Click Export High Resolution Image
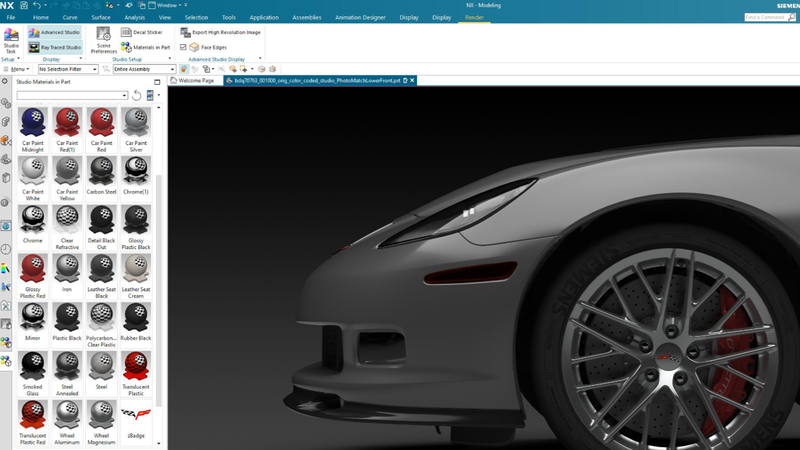Image resolution: width=800 pixels, height=450 pixels. (220, 32)
